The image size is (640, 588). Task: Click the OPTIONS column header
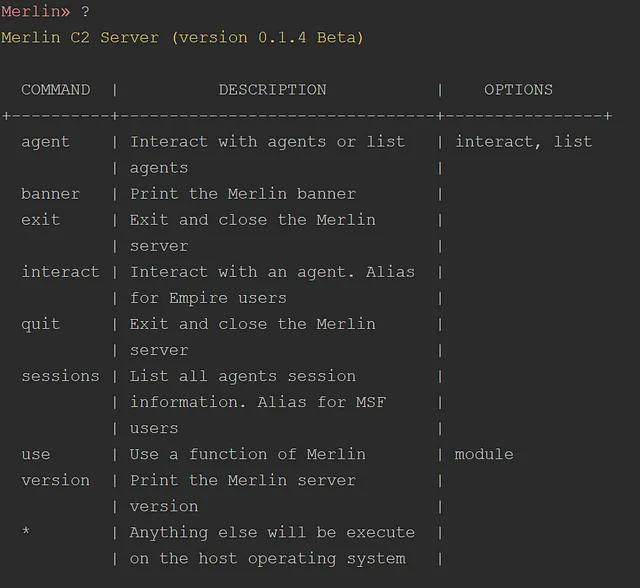click(x=518, y=89)
